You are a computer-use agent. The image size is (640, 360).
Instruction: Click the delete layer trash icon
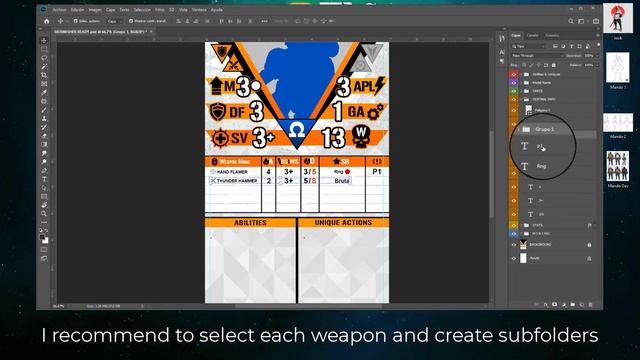point(590,304)
